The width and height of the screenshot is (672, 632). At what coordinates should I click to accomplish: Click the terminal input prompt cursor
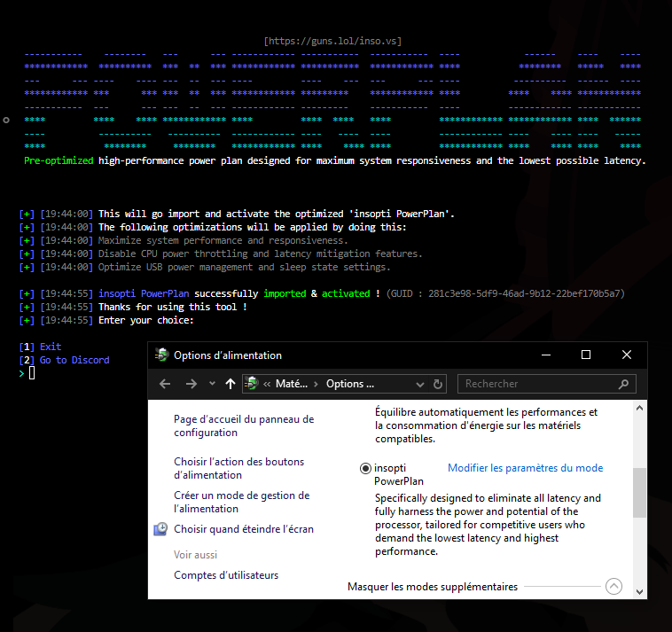(x=32, y=374)
